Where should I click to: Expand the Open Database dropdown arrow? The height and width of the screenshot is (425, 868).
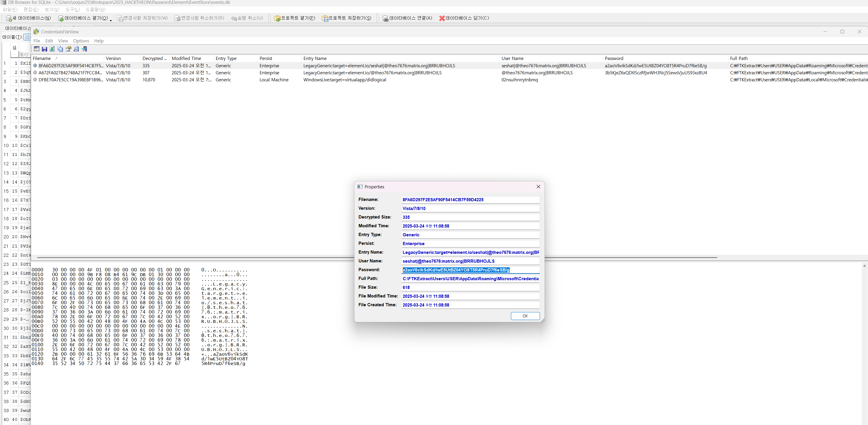pyautogui.click(x=111, y=20)
